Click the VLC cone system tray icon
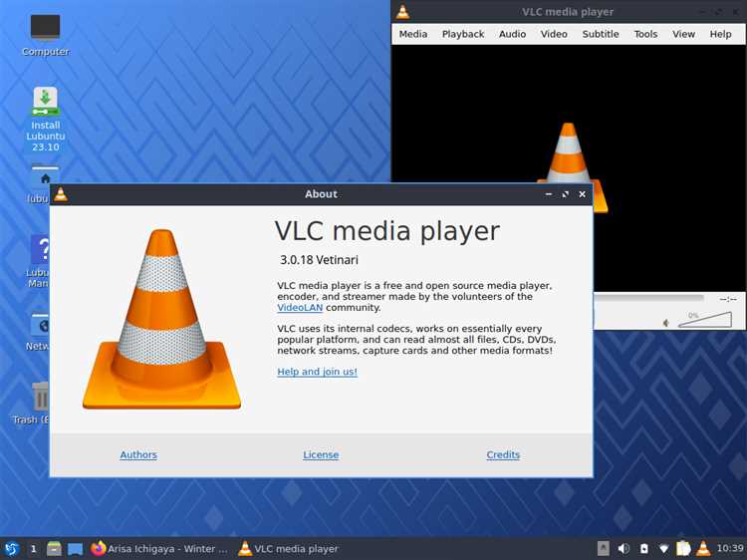The height and width of the screenshot is (560, 747). [703, 549]
